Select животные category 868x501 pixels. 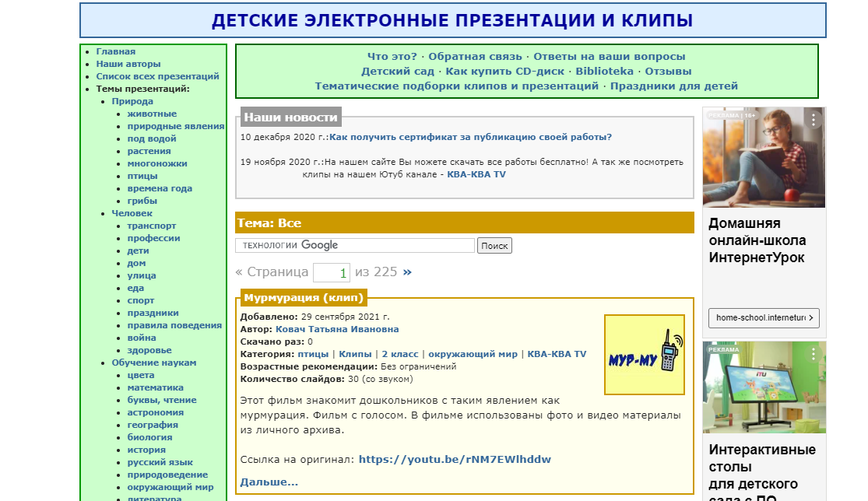(153, 114)
